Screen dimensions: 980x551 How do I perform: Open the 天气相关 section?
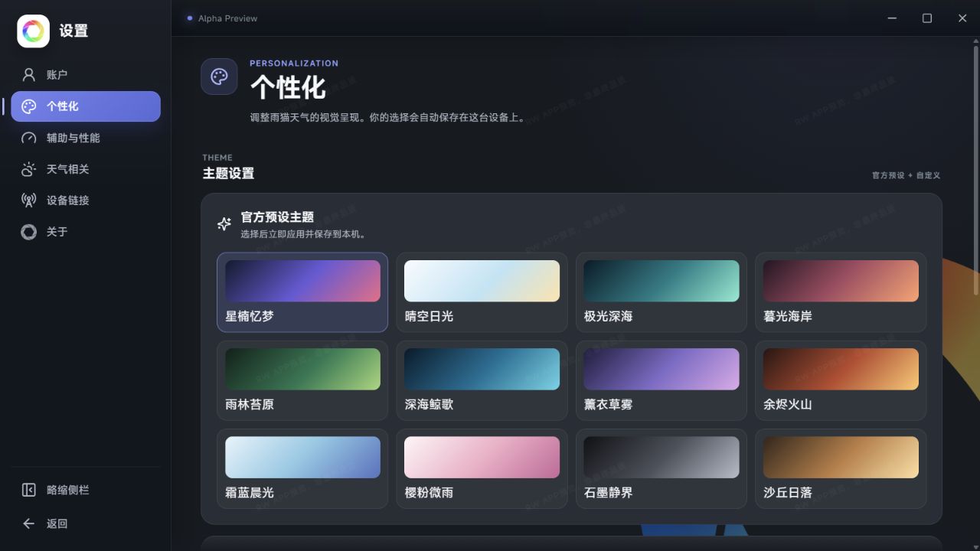86,169
